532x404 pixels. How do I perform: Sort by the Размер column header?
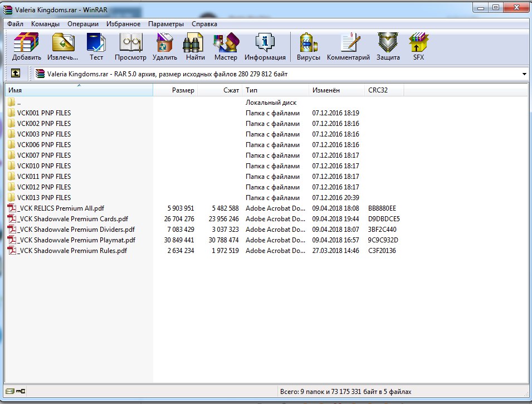[x=175, y=90]
